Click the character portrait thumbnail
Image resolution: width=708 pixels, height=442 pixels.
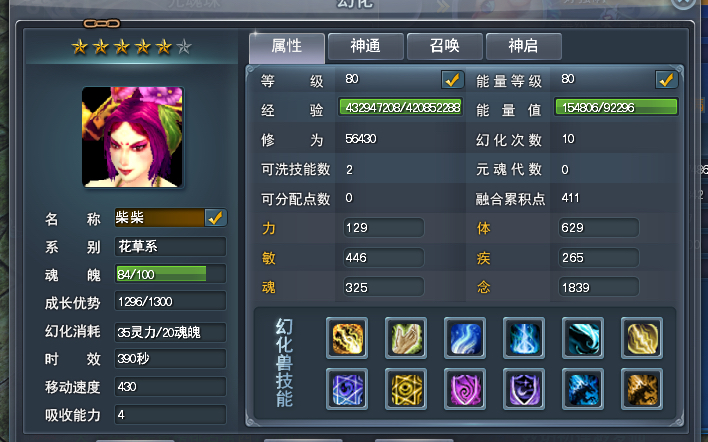tap(133, 137)
